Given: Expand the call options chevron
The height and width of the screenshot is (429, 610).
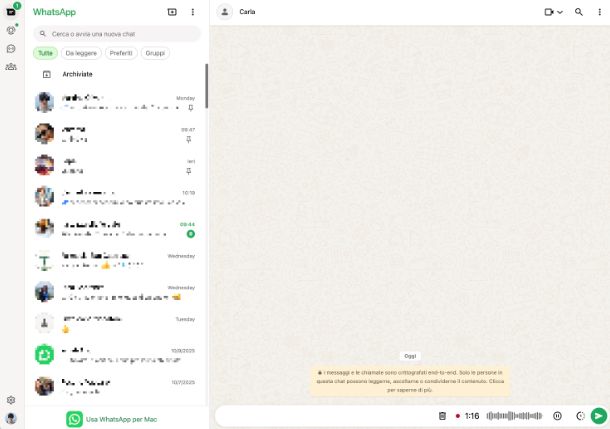Looking at the screenshot, I should coord(560,12).
